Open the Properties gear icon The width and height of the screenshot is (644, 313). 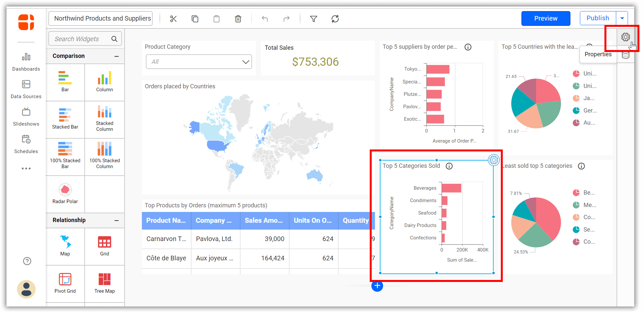coord(625,37)
